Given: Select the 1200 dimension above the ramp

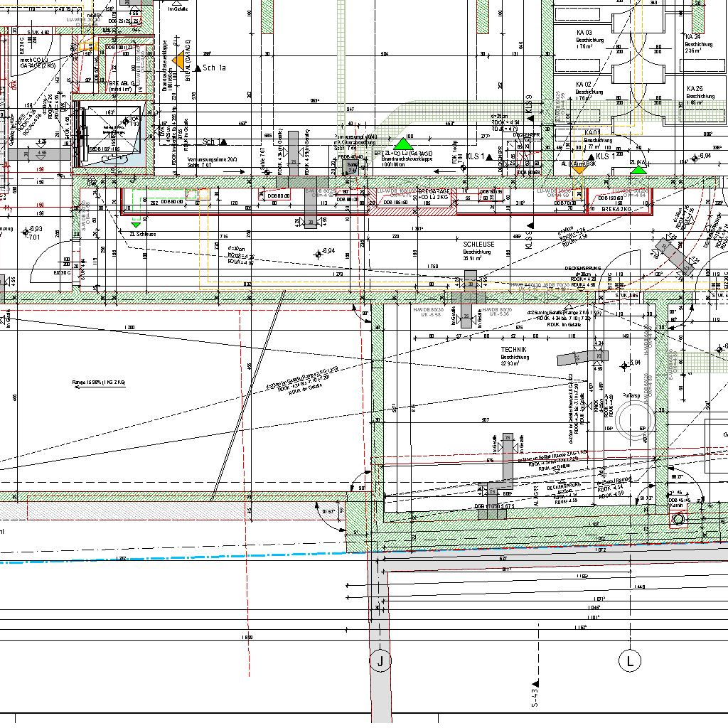Looking at the screenshot, I should (129, 328).
